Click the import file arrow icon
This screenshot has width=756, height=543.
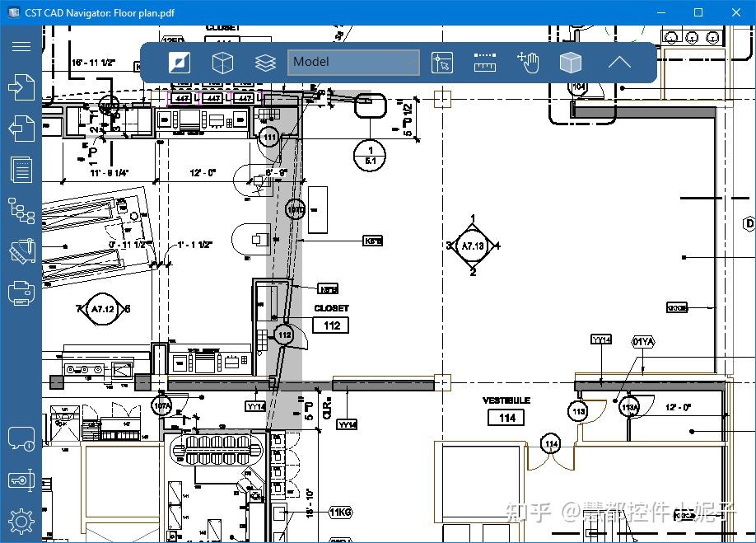tap(21, 87)
